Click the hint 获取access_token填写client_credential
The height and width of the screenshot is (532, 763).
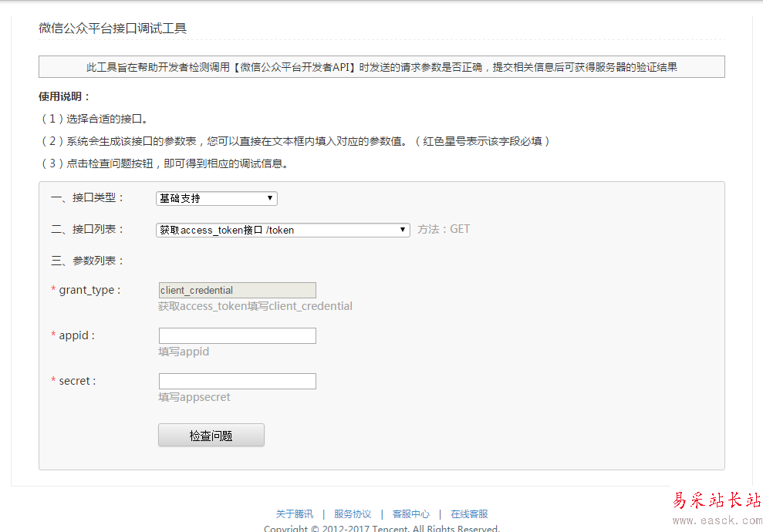click(x=255, y=306)
